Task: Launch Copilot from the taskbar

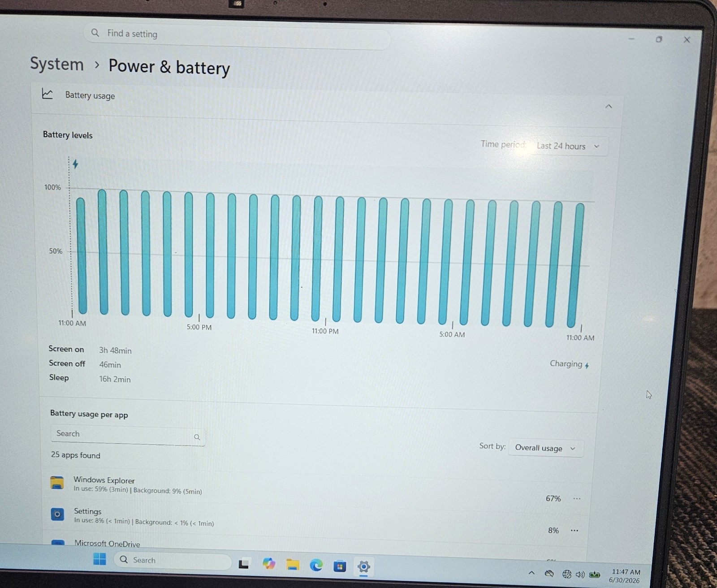Action: click(x=269, y=563)
